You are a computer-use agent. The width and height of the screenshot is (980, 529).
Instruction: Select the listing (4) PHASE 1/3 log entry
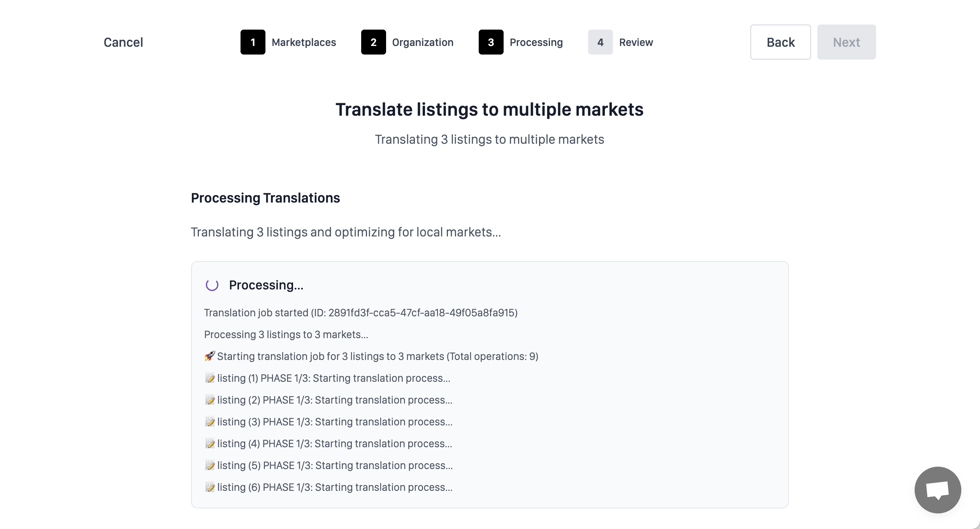328,443
